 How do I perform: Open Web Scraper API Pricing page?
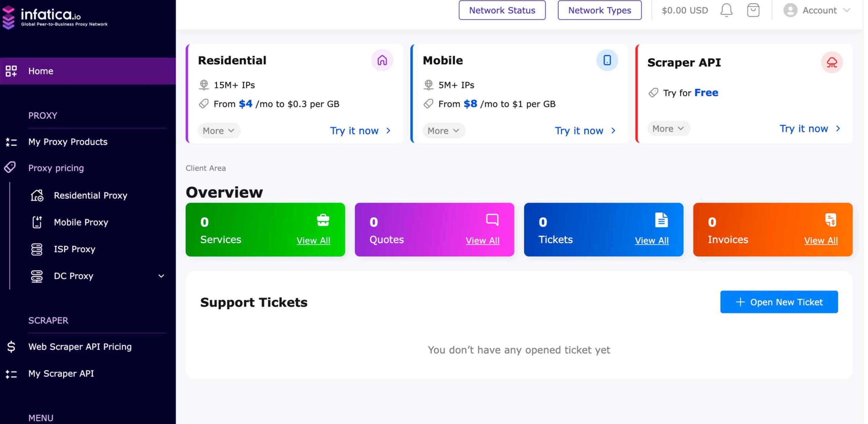pos(80,347)
